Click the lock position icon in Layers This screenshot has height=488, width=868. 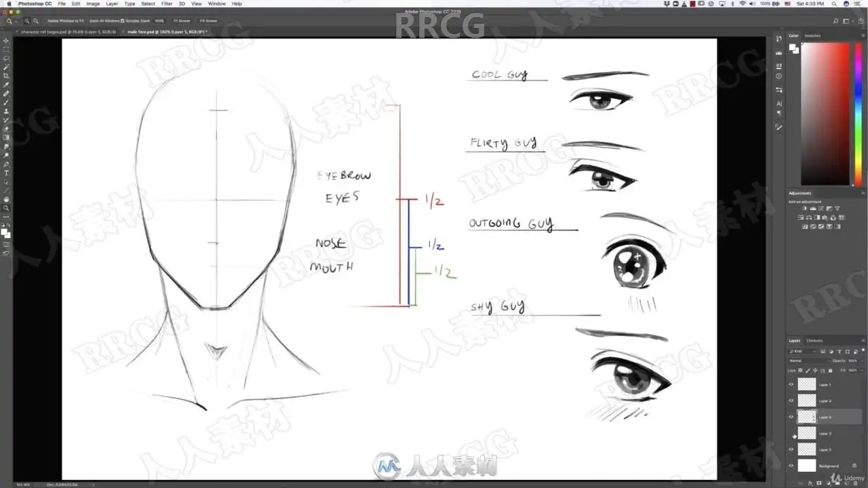(x=814, y=370)
